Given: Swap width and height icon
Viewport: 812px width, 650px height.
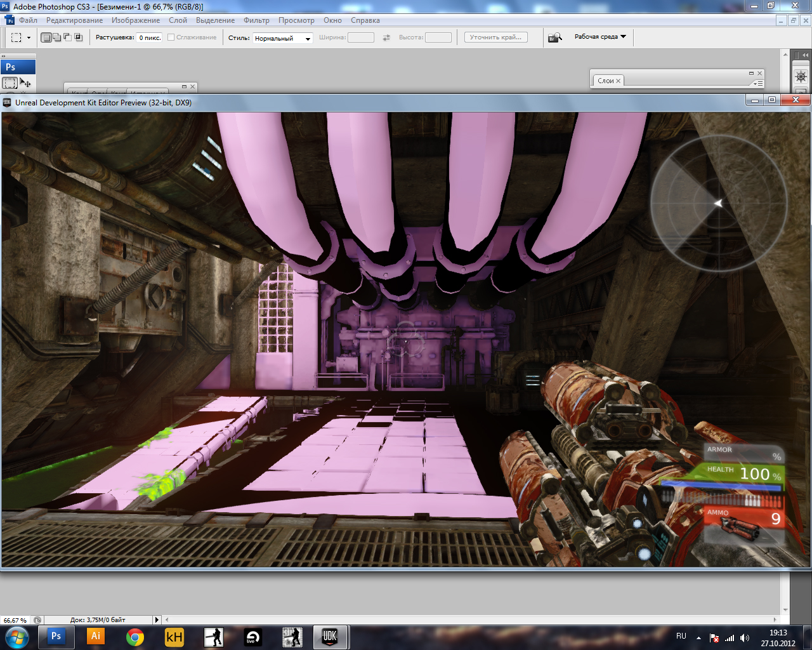Looking at the screenshot, I should click(386, 37).
